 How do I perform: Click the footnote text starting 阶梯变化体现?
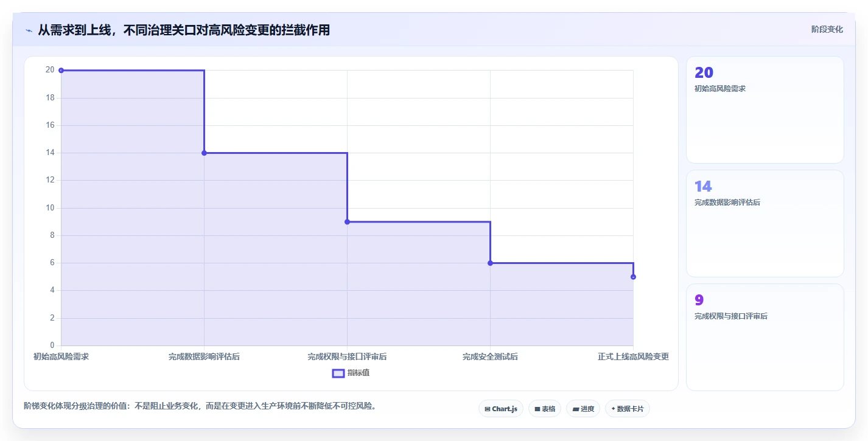[x=200, y=406]
